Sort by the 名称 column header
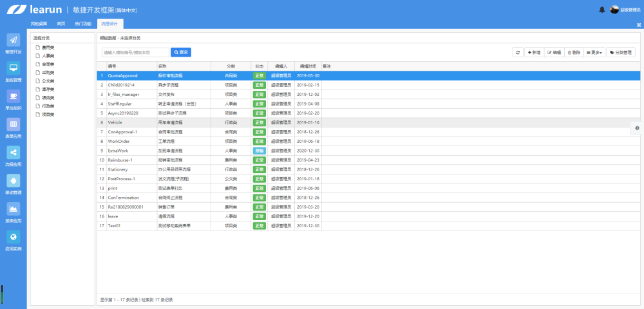Viewport: 644px width, 309px height. [184, 66]
